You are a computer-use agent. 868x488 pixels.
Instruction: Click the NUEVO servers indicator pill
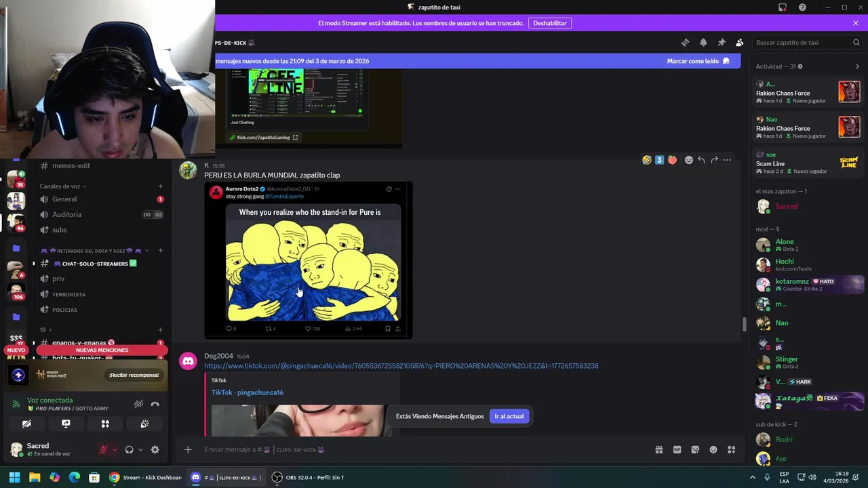pos(16,350)
